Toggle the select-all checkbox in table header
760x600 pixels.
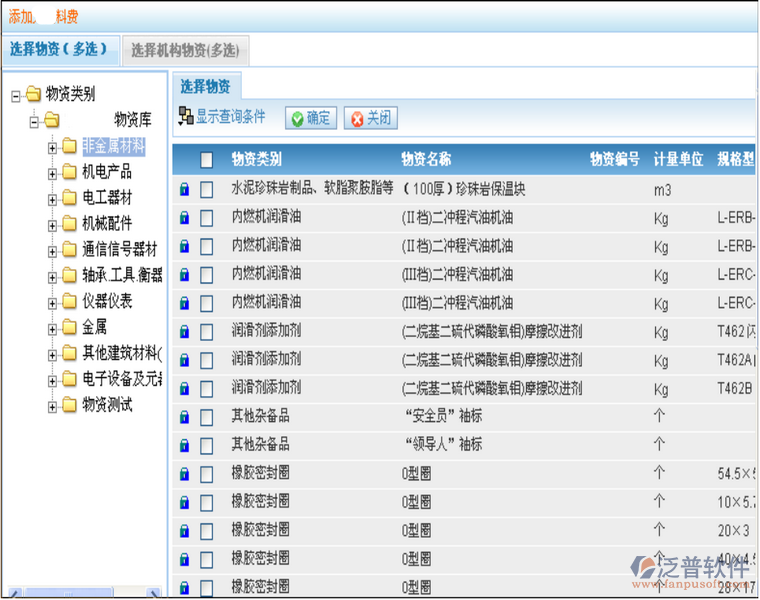(x=207, y=160)
